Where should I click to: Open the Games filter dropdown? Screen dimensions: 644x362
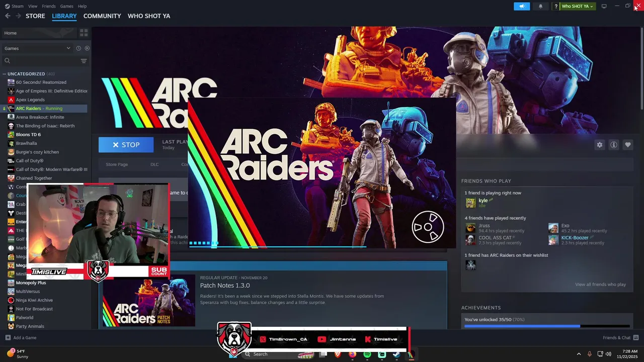[x=37, y=48]
